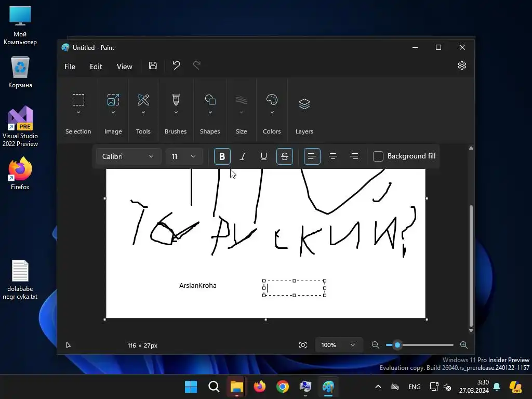Select Visual Studio 2022 Preview shortcut
This screenshot has height=399, width=532.
(20, 127)
